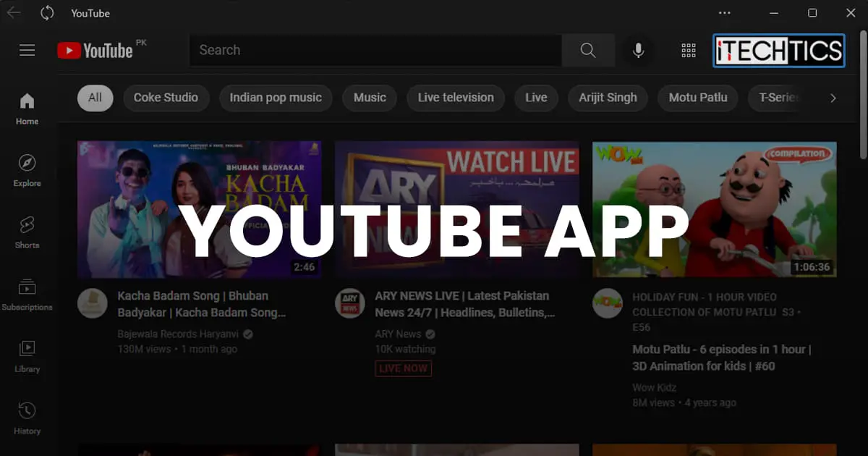The width and height of the screenshot is (868, 456).
Task: Open Explore in sidebar
Action: (x=27, y=171)
